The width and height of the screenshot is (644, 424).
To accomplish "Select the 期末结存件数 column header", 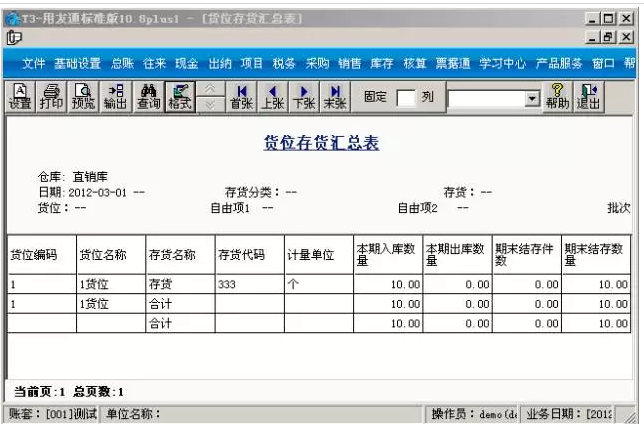I will pos(527,255).
